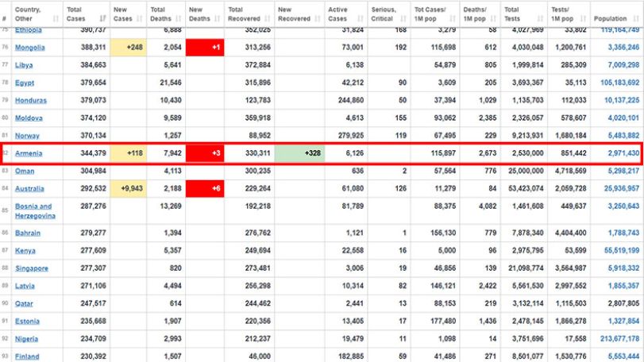This screenshot has width=644, height=362.
Task: Open the Mongolia country page
Action: coord(30,47)
